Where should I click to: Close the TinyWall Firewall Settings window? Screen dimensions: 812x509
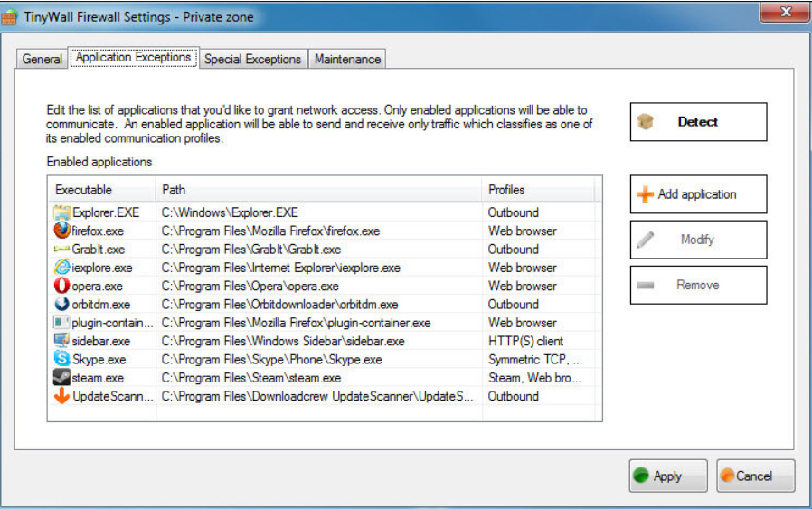[785, 12]
